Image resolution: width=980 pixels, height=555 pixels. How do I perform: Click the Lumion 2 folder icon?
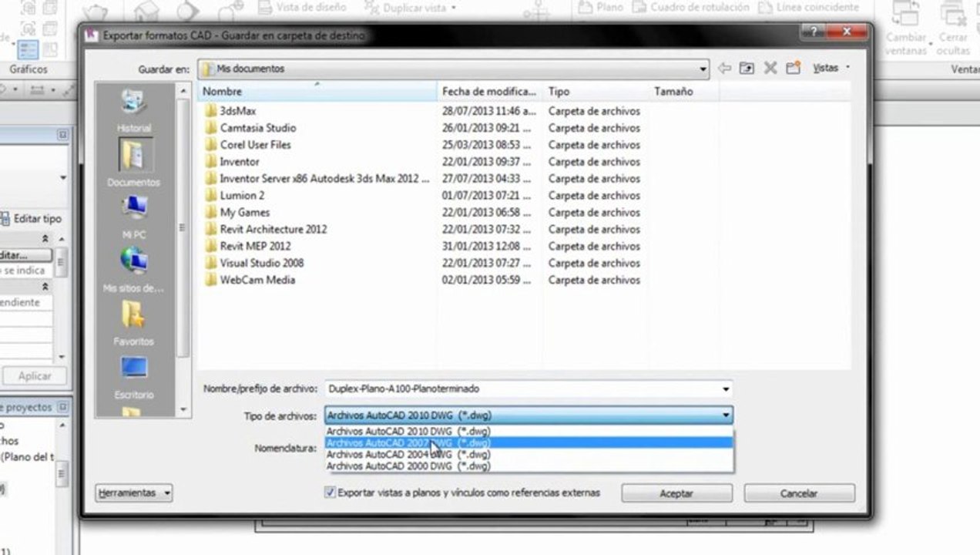(x=211, y=196)
